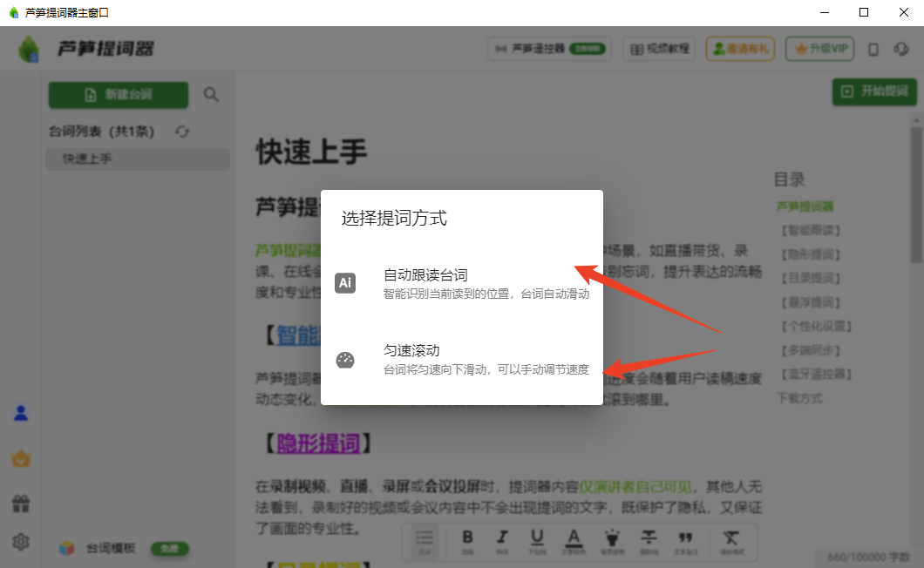Clear formatting with the crossed-T icon
The image size is (924, 568).
[x=730, y=542]
